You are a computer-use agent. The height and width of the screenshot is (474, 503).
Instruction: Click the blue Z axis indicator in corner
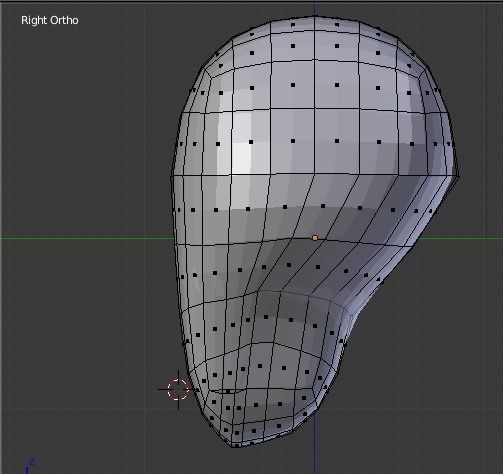pyautogui.click(x=29, y=466)
